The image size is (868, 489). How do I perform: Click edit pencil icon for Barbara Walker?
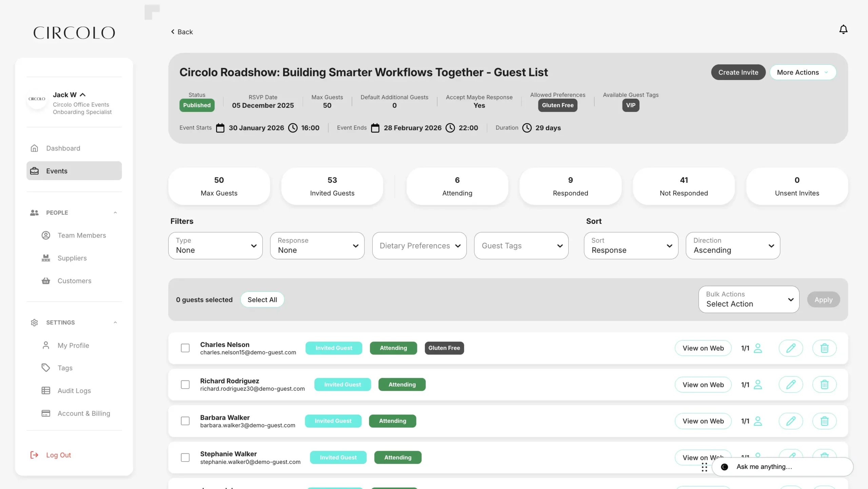(x=790, y=421)
